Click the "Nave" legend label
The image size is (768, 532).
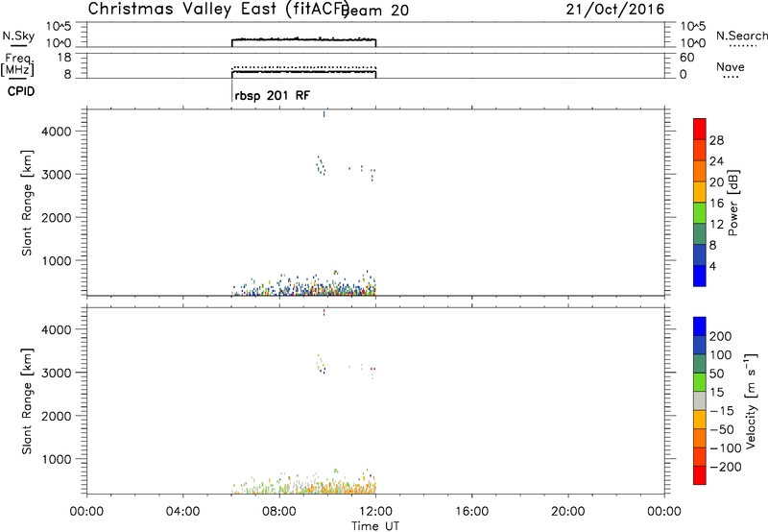[x=730, y=66]
